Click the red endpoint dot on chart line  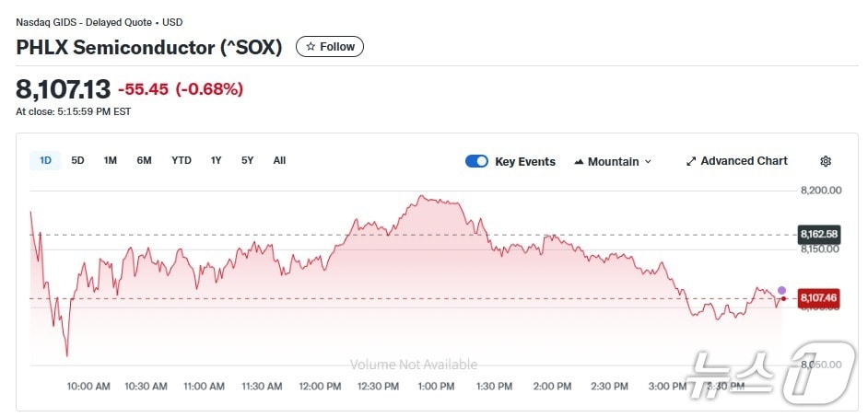[x=783, y=298]
